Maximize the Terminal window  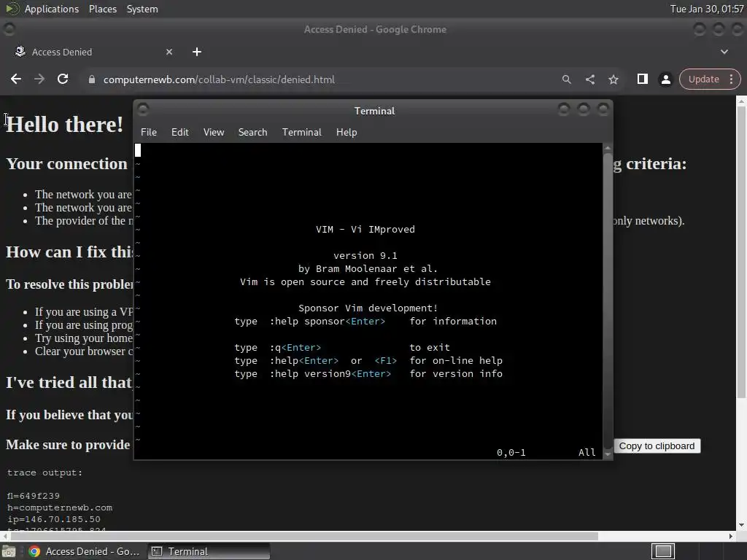tap(583, 110)
